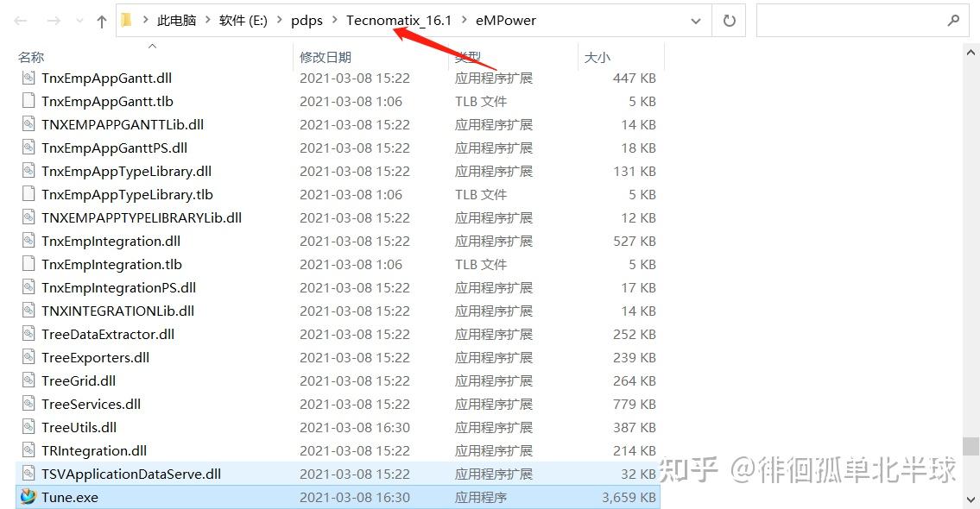Select TreeServices.dll file icon

pyautogui.click(x=28, y=404)
